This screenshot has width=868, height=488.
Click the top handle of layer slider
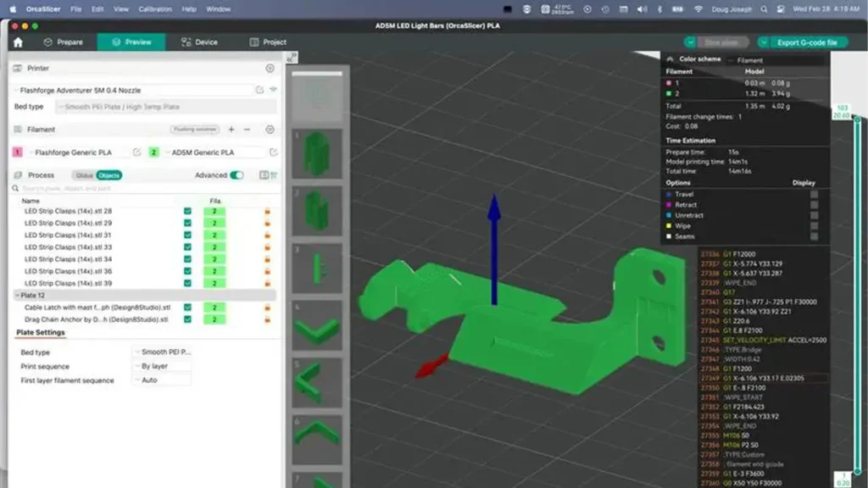click(857, 119)
